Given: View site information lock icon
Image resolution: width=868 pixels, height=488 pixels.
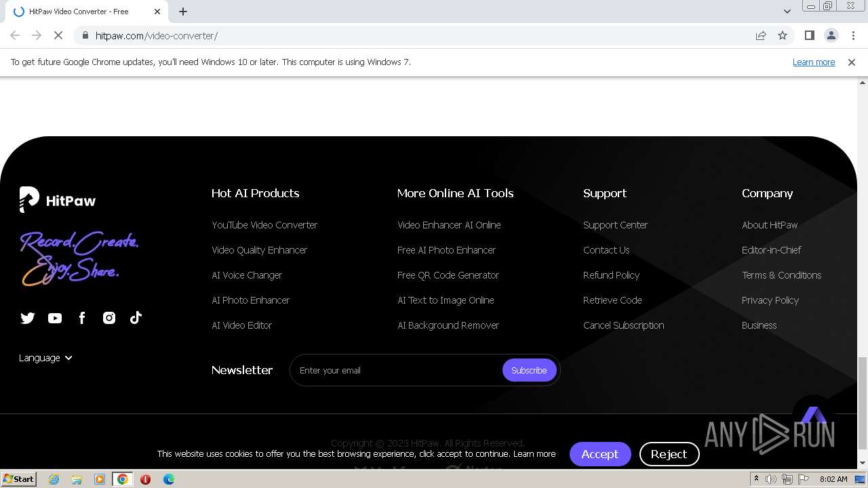Looking at the screenshot, I should click(x=85, y=35).
